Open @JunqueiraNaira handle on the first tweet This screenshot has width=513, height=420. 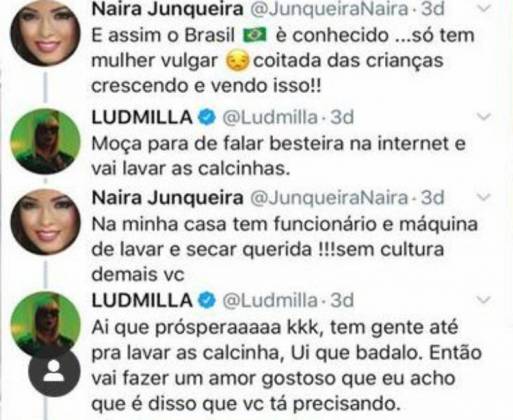click(329, 9)
